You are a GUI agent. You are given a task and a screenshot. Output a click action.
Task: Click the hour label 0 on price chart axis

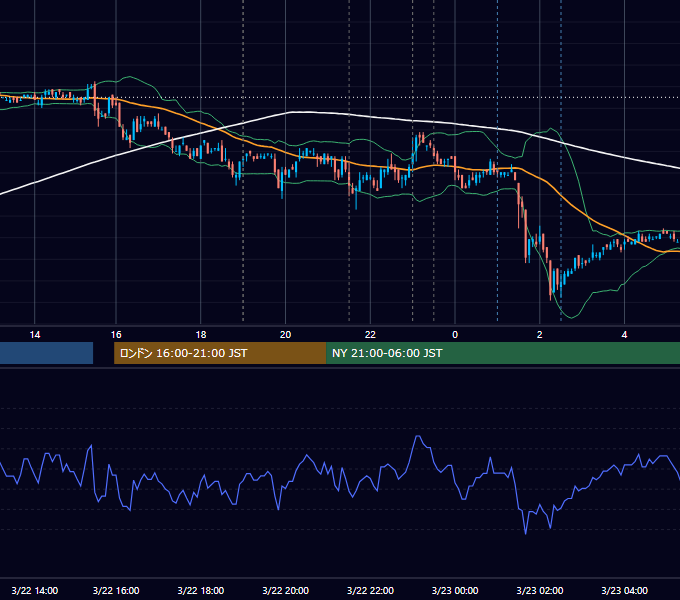tap(455, 334)
